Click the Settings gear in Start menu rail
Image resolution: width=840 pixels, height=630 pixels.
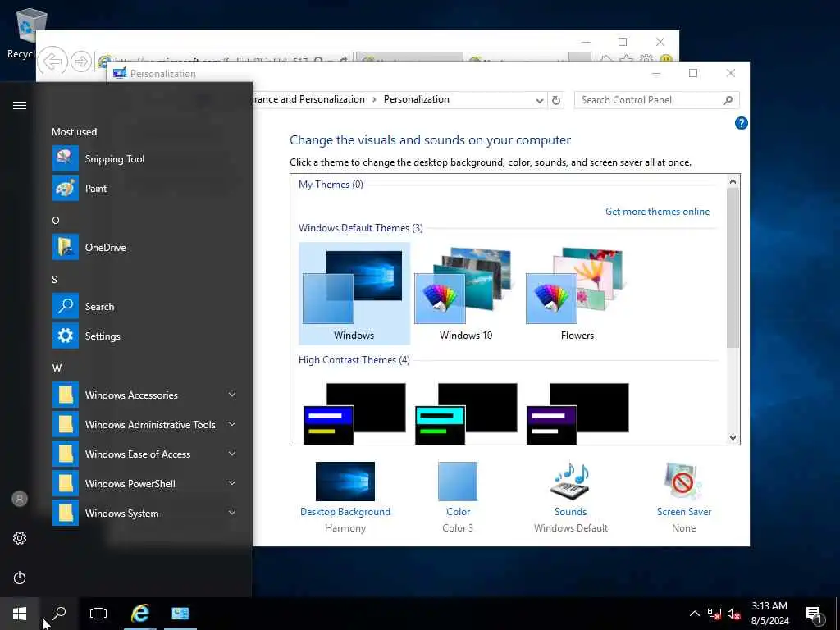coord(20,538)
